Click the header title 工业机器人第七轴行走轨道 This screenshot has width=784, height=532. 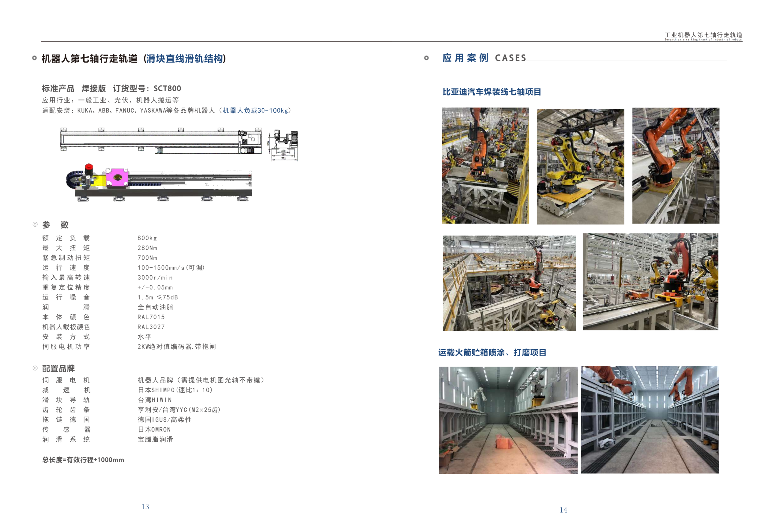[x=703, y=35]
